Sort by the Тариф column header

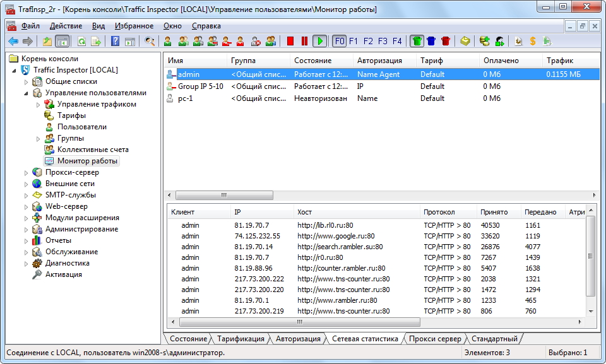click(448, 61)
